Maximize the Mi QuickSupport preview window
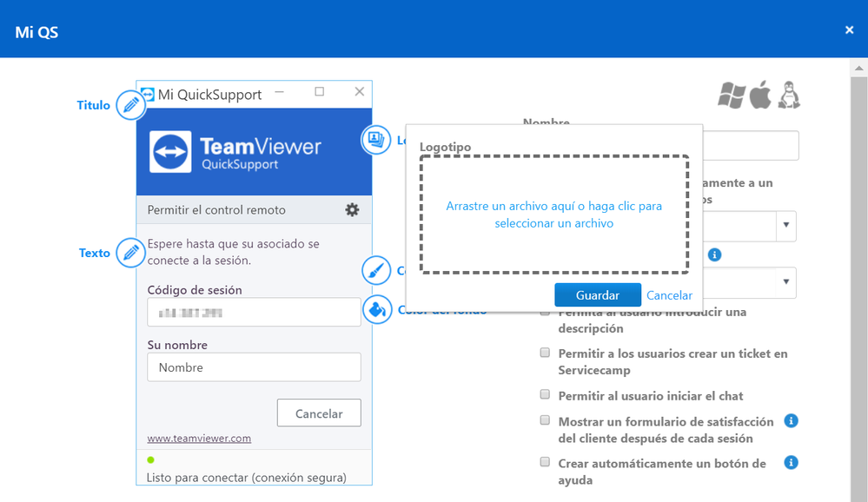 pos(320,91)
